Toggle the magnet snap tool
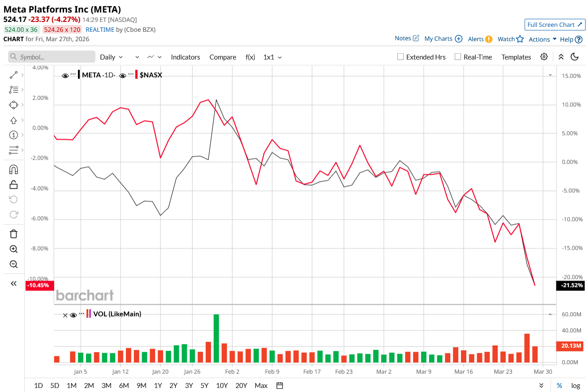The image size is (586, 392). [x=13, y=170]
